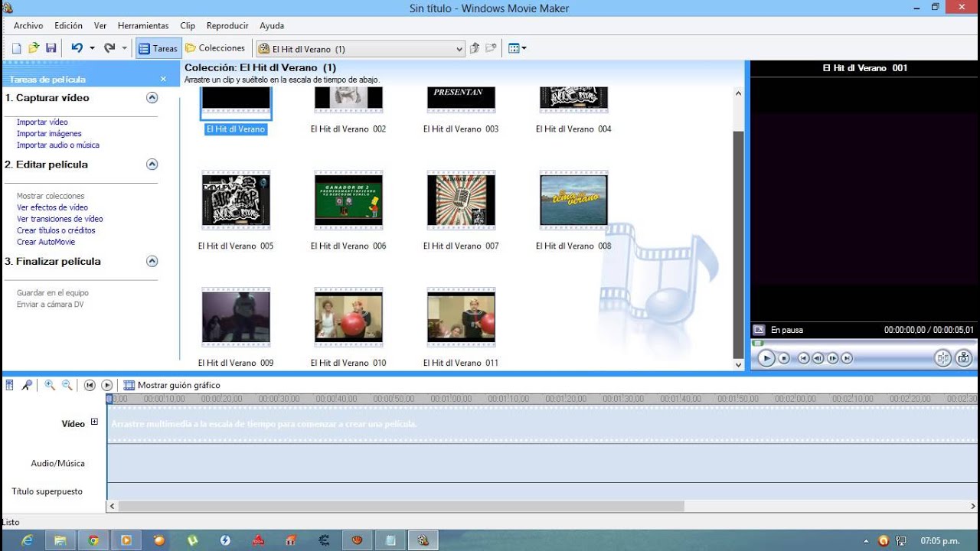Open the redo history dropdown arrow
This screenshot has height=551, width=980.
[x=124, y=48]
